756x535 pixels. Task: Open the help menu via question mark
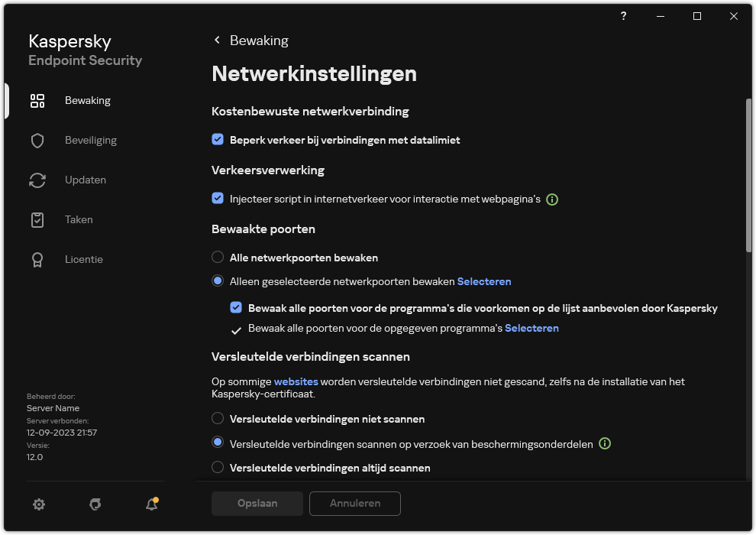tap(623, 15)
